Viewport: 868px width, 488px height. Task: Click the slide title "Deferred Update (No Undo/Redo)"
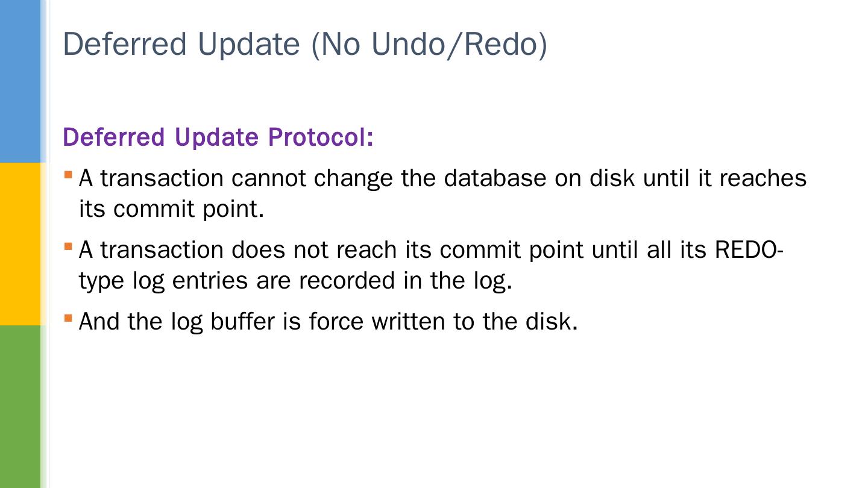click(304, 44)
